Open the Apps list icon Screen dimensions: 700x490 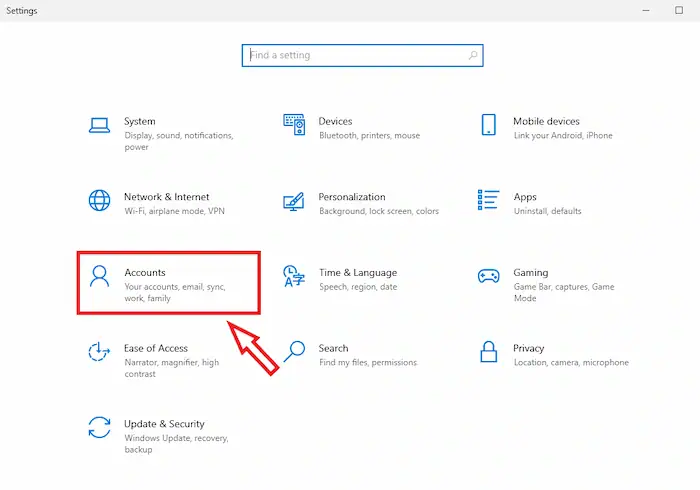(488, 199)
